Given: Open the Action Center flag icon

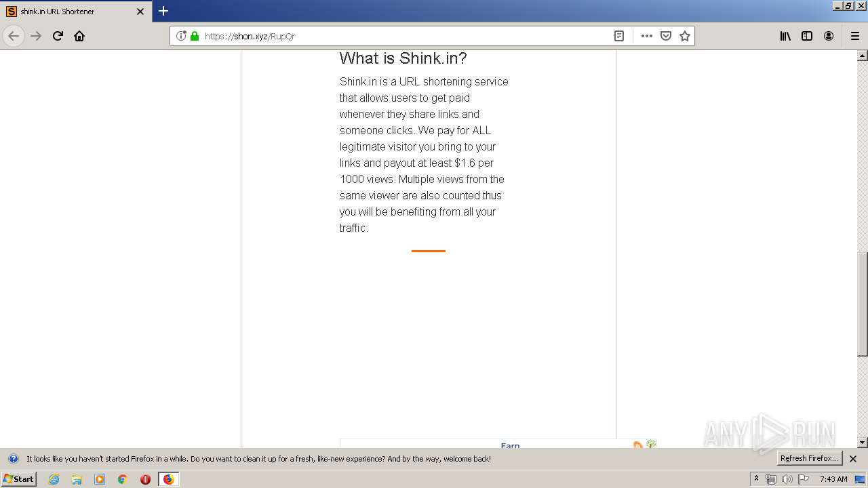Looking at the screenshot, I should [x=804, y=479].
